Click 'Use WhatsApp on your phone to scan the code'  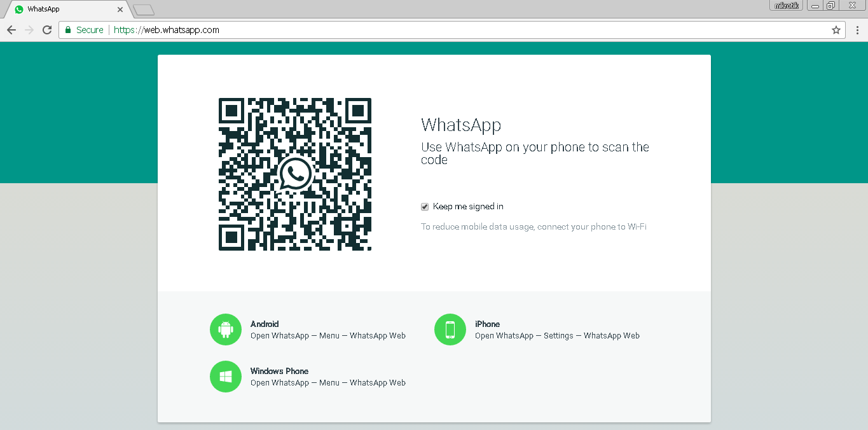[535, 153]
